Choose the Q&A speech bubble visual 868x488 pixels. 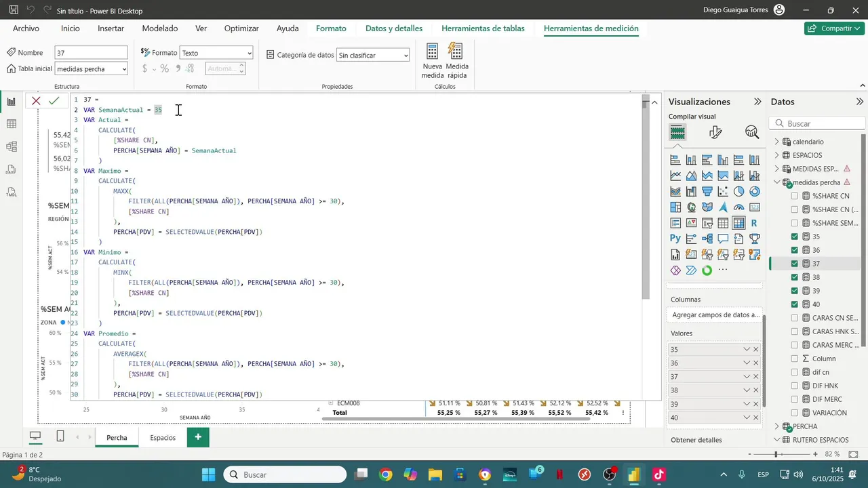click(723, 239)
